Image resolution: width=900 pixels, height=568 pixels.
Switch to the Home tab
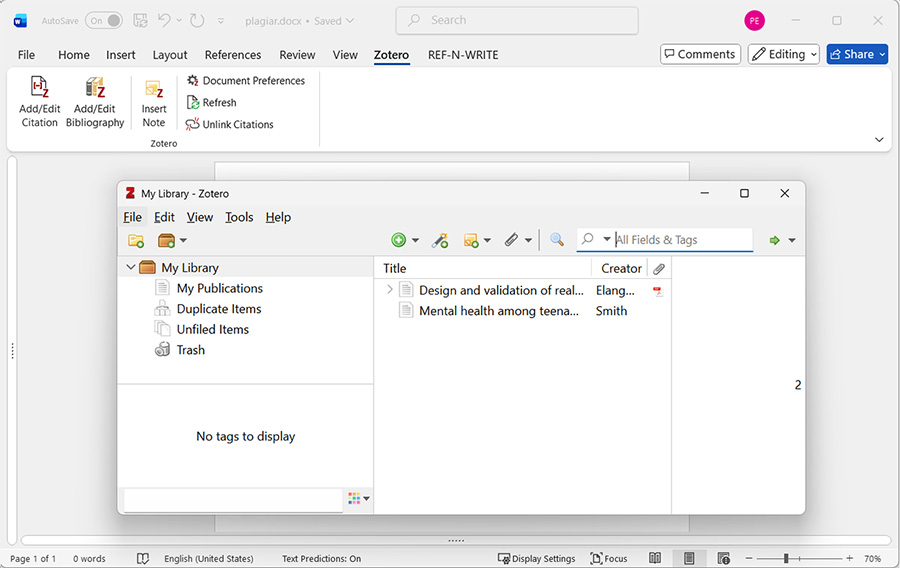click(x=73, y=55)
